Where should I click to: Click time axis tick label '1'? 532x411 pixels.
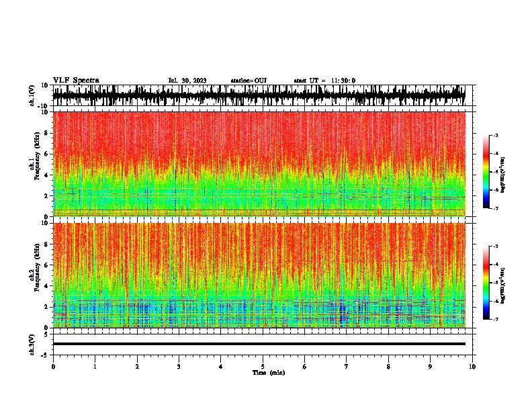click(95, 367)
